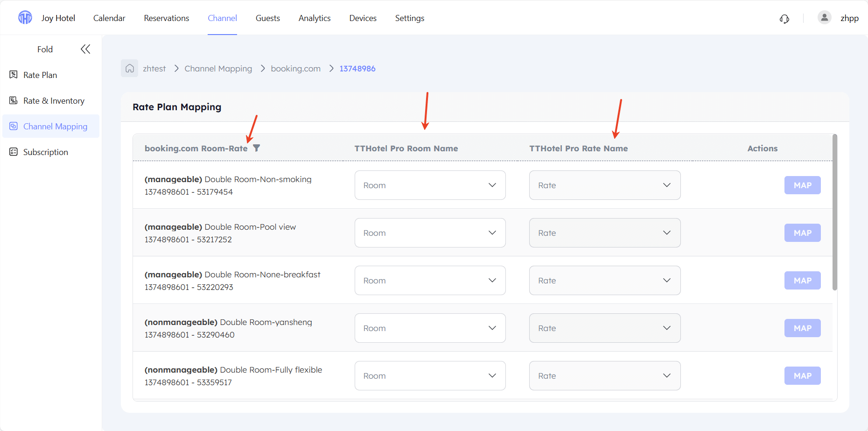Click the user avatar icon

[825, 18]
